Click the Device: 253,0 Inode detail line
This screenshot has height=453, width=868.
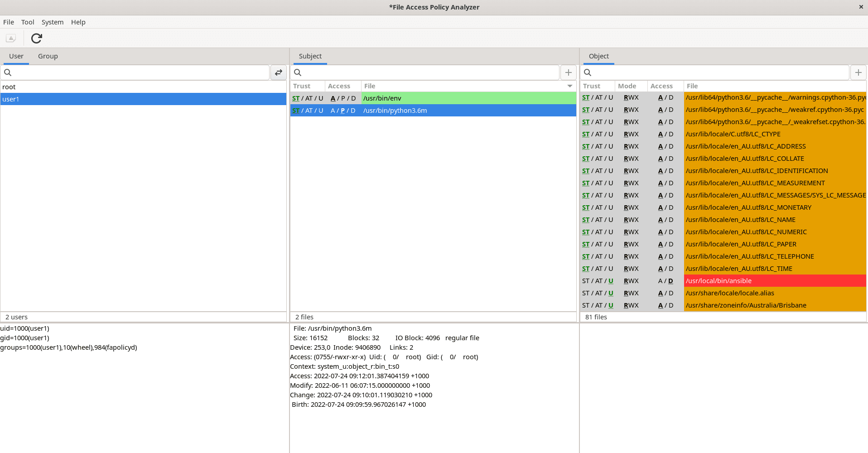[x=352, y=347]
